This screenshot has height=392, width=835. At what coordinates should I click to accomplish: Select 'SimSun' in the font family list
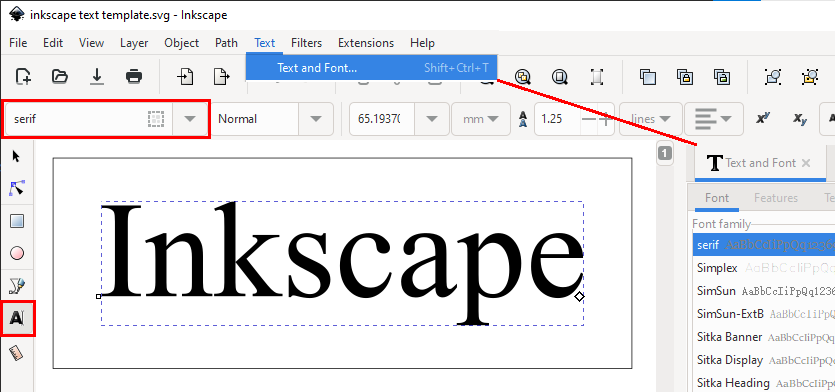pos(764,291)
